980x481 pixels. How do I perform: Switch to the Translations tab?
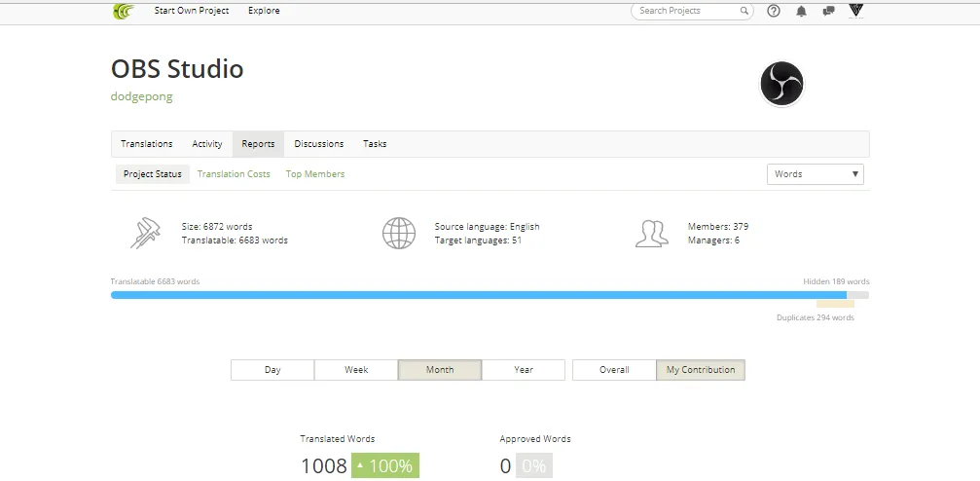click(x=146, y=144)
